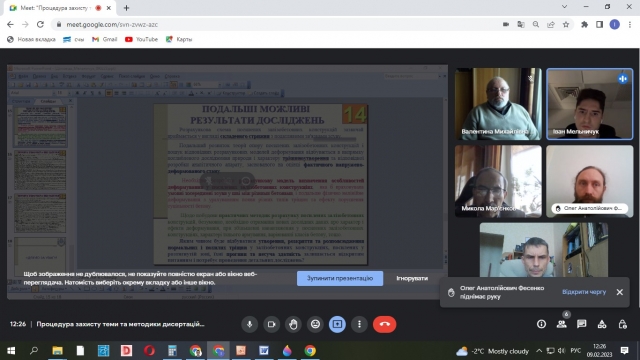This screenshot has height=360, width=640.
Task: Open Новая вкладка bookmark
Action: [31, 39]
